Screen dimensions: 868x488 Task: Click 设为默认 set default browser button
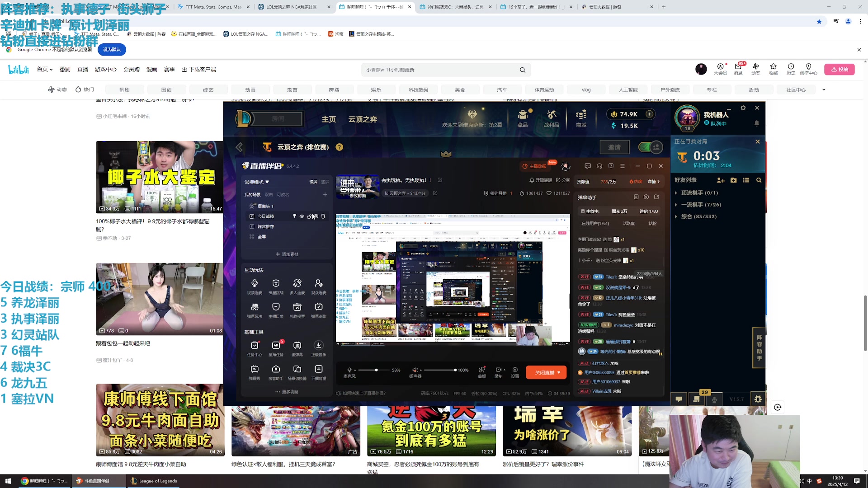click(x=112, y=50)
